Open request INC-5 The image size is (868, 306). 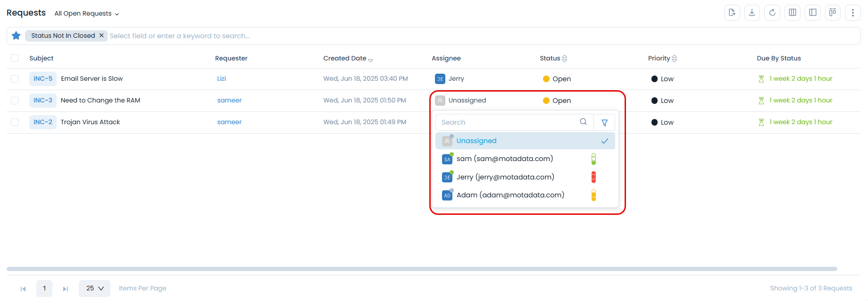pos(43,79)
